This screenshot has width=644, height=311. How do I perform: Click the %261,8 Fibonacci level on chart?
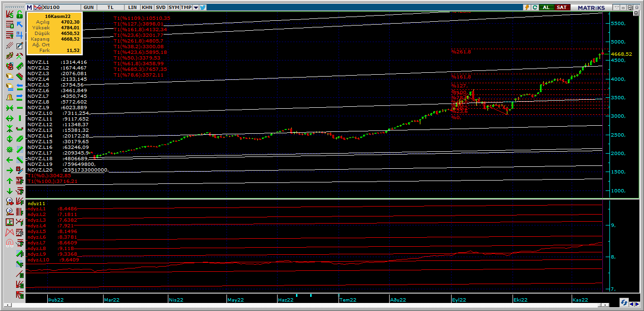pyautogui.click(x=461, y=52)
